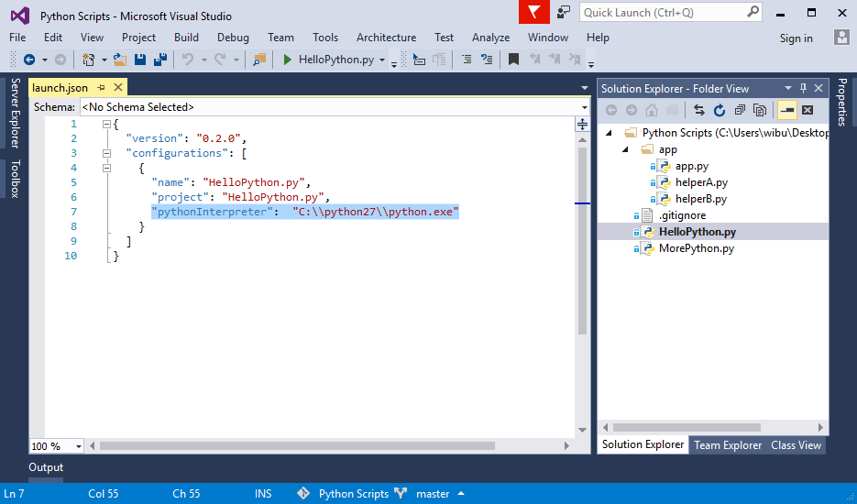Collapse the configurations array on line 3
The width and height of the screenshot is (857, 504).
[106, 154]
